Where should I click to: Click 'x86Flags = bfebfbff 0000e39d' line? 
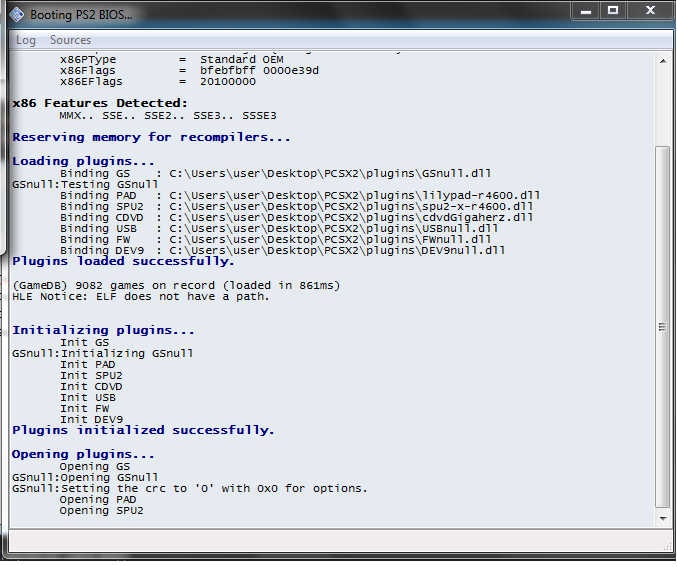click(190, 71)
